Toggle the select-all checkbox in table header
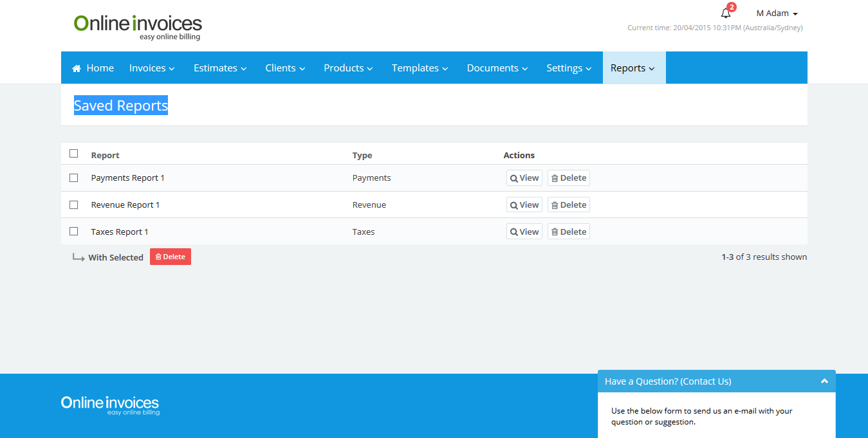 click(x=73, y=154)
